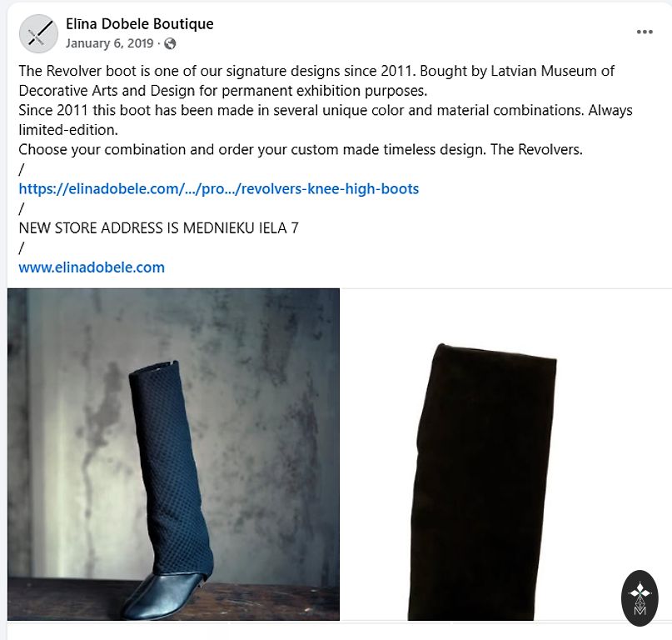Screen dimensions: 672x640
Task: Click the floating diamond logo badge
Action: pyautogui.click(x=640, y=598)
